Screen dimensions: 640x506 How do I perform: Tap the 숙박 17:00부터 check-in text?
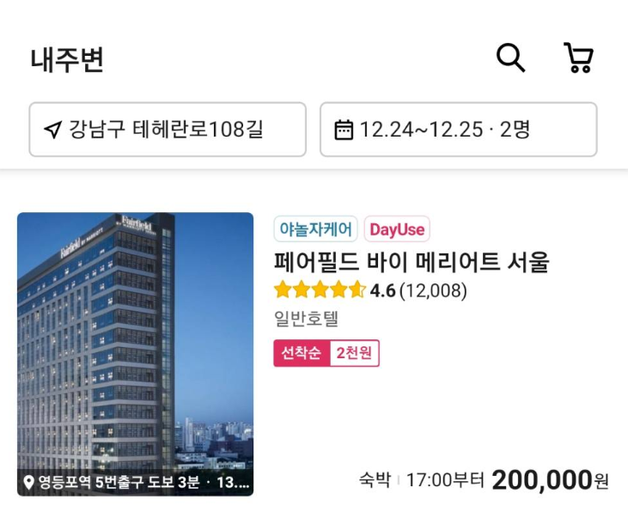tap(422, 480)
